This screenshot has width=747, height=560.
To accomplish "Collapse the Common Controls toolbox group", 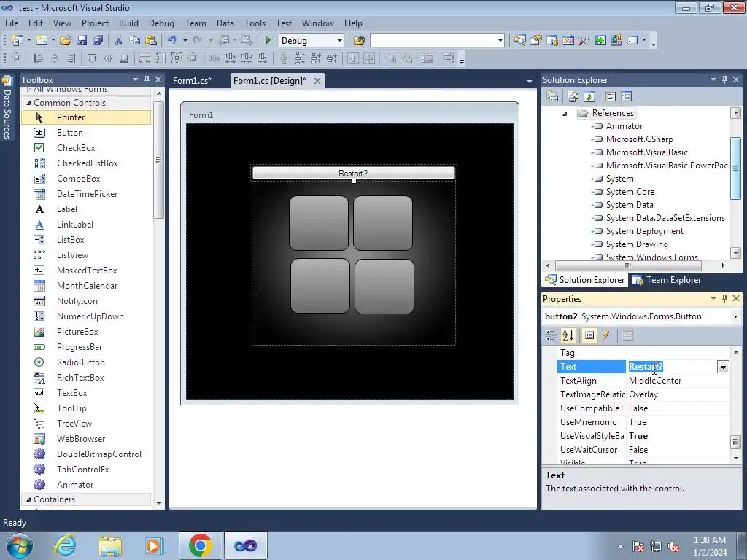I will 28,102.
